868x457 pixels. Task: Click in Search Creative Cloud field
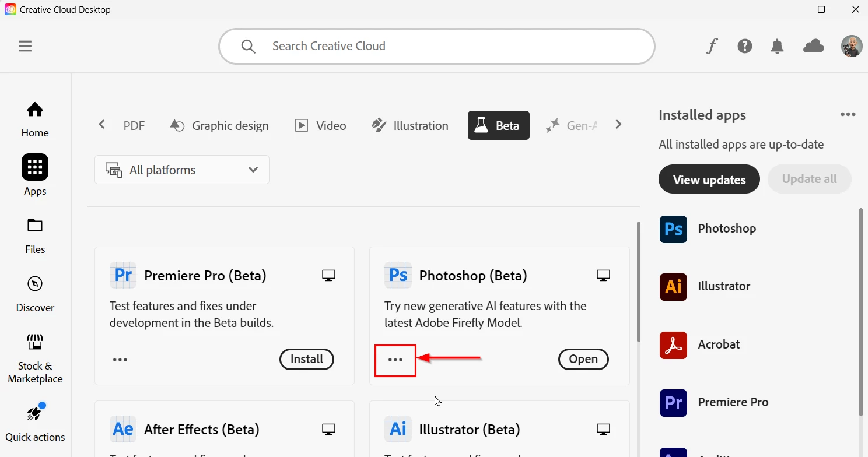pyautogui.click(x=437, y=46)
